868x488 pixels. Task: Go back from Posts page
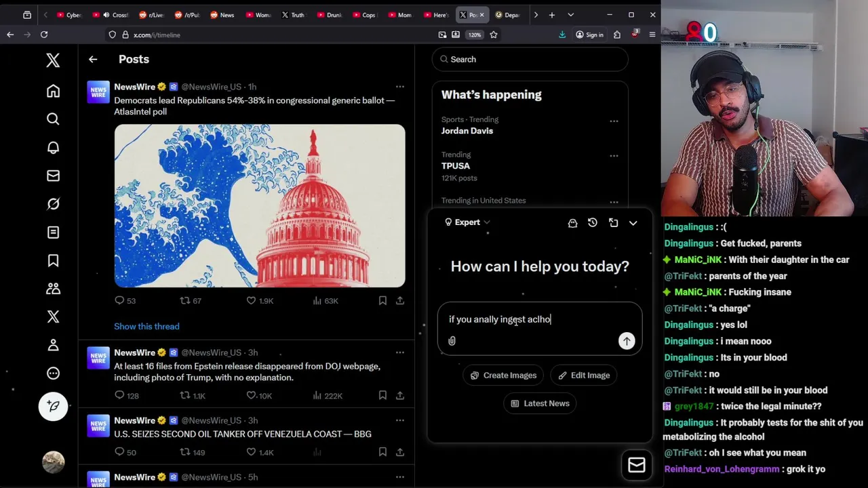pos(93,59)
